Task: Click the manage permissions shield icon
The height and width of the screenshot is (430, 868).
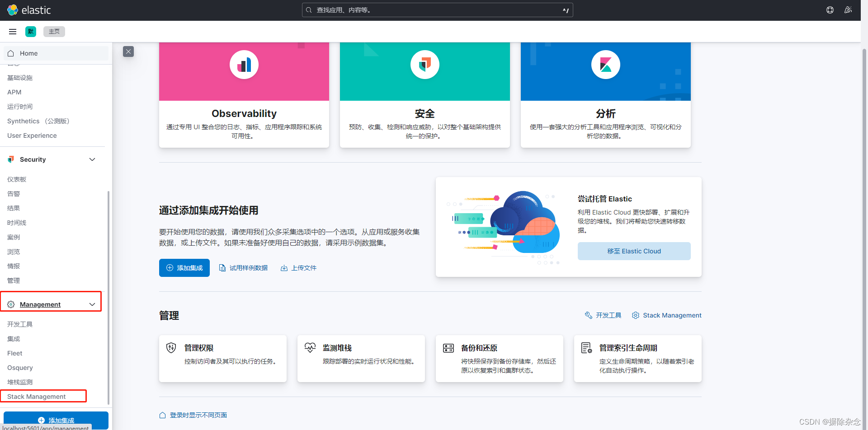Action: coord(171,348)
